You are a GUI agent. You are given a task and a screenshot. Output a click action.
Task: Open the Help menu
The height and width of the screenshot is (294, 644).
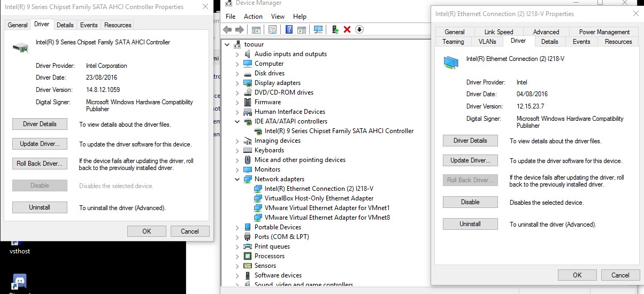[x=300, y=17]
